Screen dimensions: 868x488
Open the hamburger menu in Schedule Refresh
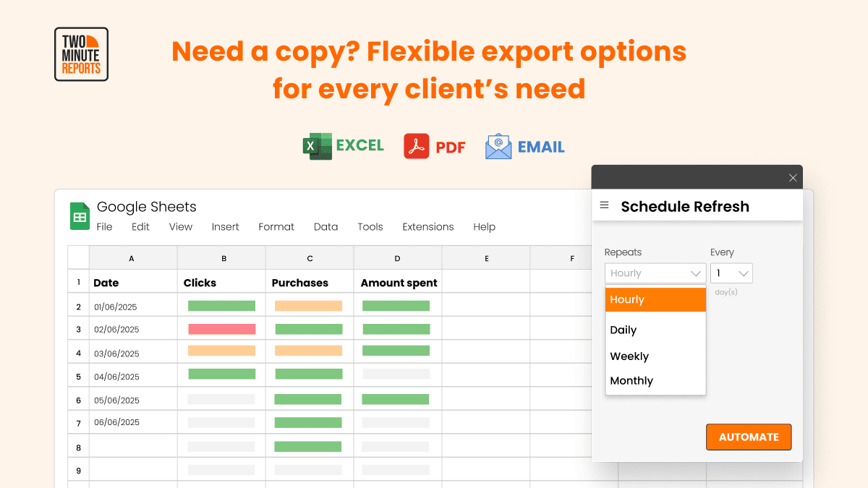605,205
